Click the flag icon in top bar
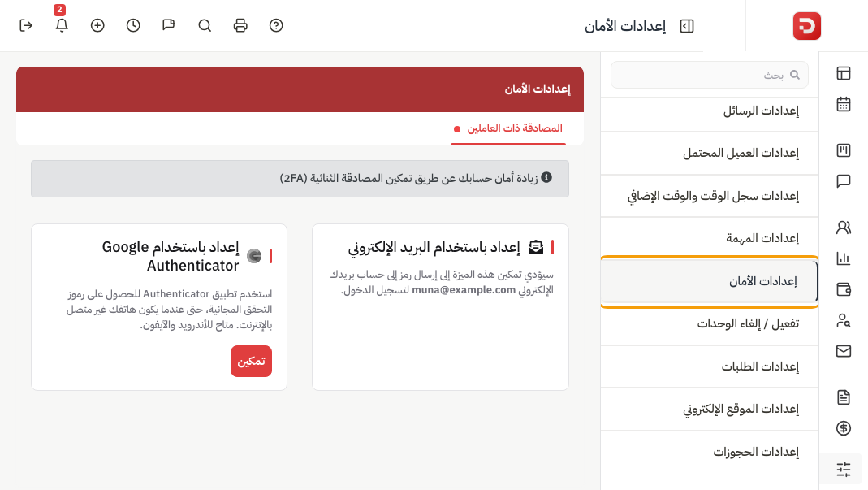The height and width of the screenshot is (490, 868). pyautogui.click(x=169, y=25)
